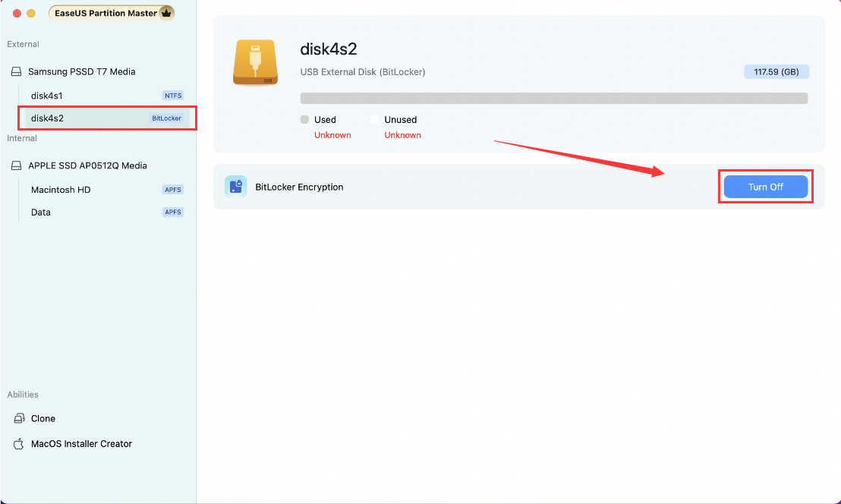The image size is (841, 504).
Task: Click the BitLocker Encryption label
Action: pyautogui.click(x=299, y=187)
